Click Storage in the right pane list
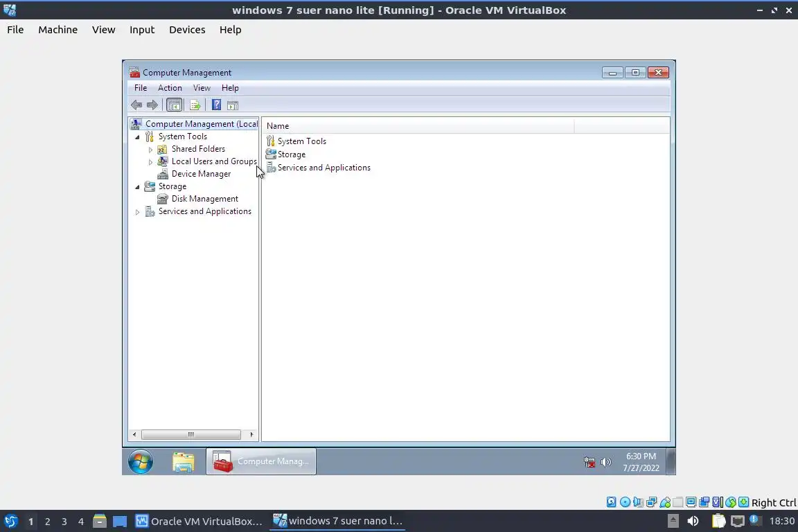Viewport: 798px width, 532px height. 285,154
